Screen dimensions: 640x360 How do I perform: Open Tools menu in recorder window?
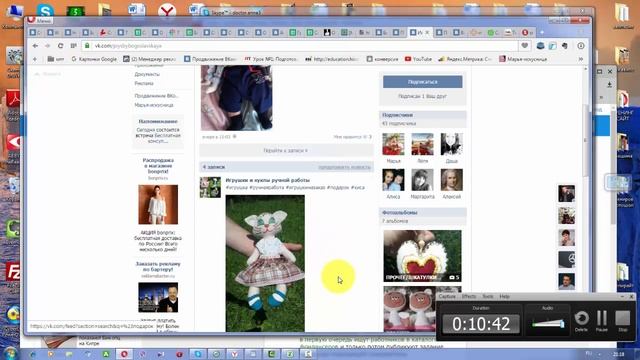(488, 296)
